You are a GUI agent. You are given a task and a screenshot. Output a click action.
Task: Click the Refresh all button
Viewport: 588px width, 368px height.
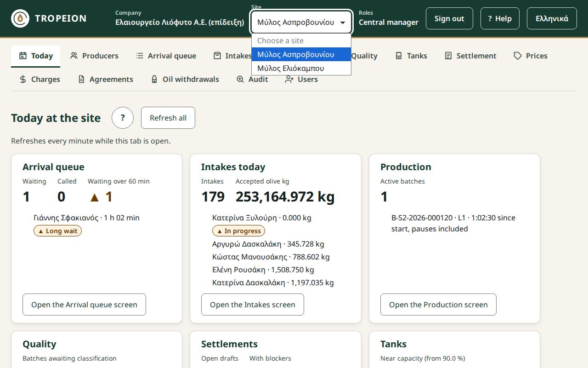coord(168,118)
